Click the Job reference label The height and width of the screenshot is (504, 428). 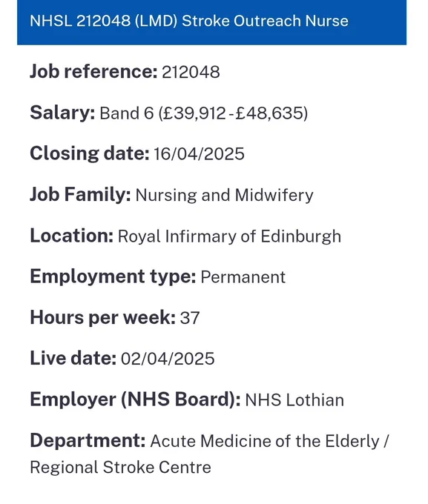tap(93, 72)
